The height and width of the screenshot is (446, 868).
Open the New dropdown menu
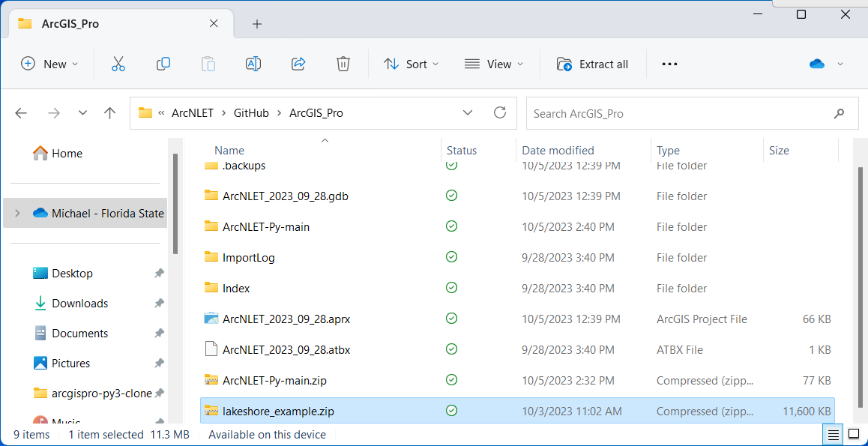pyautogui.click(x=49, y=64)
